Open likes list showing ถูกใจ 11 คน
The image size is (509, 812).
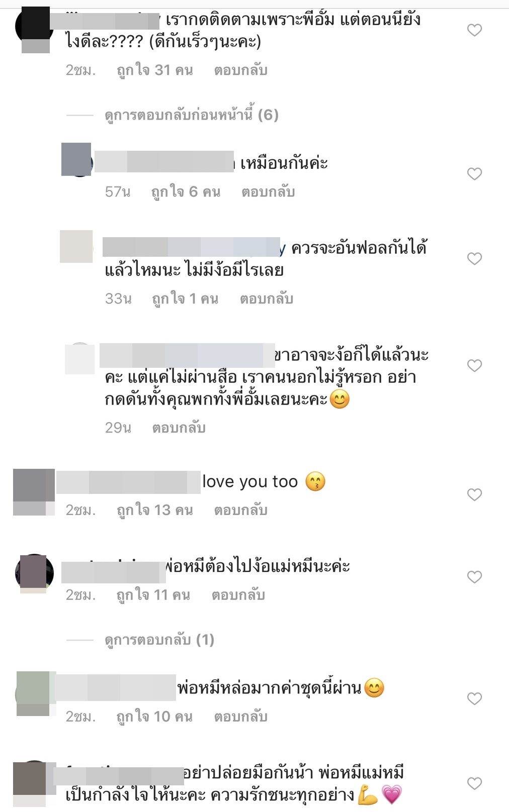[153, 595]
